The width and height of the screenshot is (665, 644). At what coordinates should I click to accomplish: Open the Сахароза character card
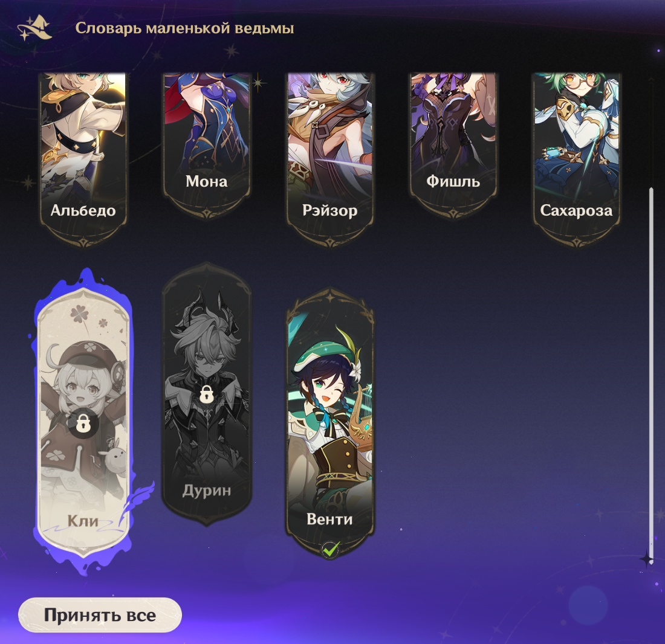point(576,159)
